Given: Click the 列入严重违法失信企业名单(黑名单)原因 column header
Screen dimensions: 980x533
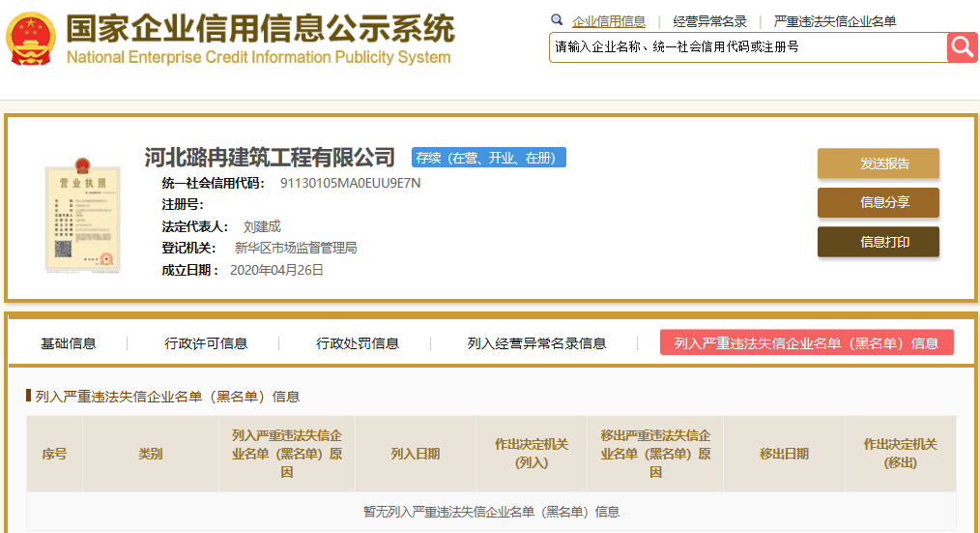Looking at the screenshot, I should coord(287,454).
